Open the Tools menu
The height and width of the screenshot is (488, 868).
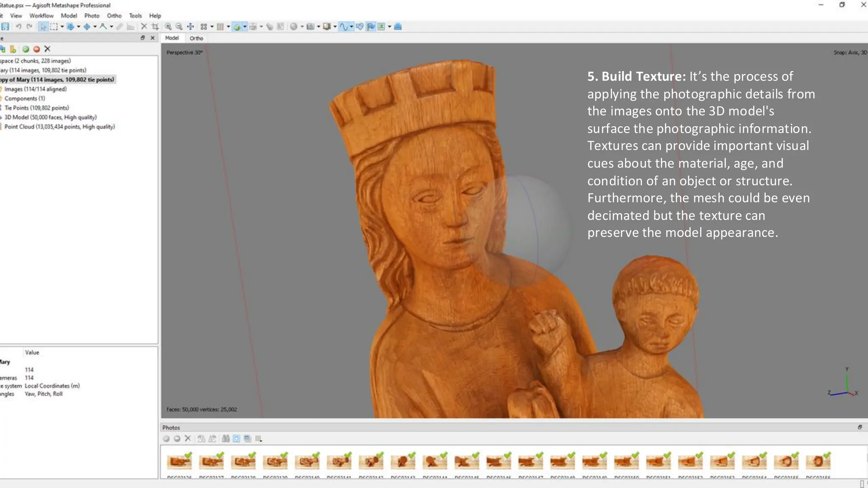135,16
